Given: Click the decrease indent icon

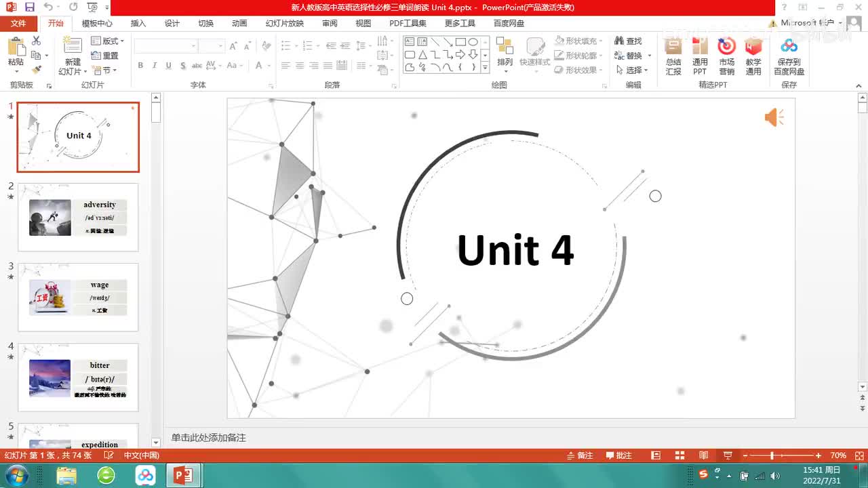Looking at the screenshot, I should tap(330, 46).
